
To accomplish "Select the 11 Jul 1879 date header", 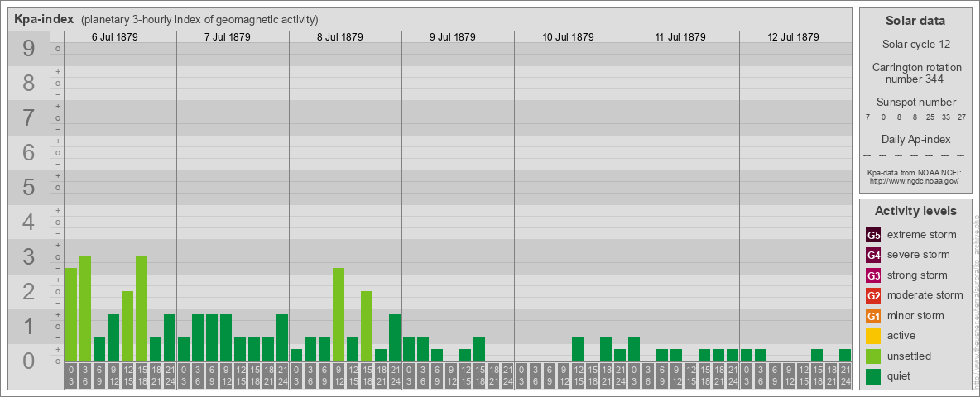I will [x=680, y=37].
